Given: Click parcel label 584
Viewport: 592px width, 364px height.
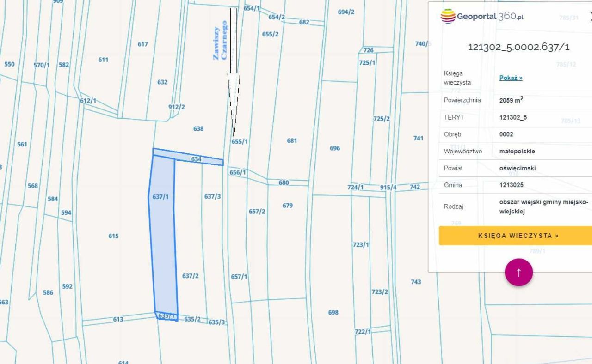Looking at the screenshot, I should tap(53, 199).
